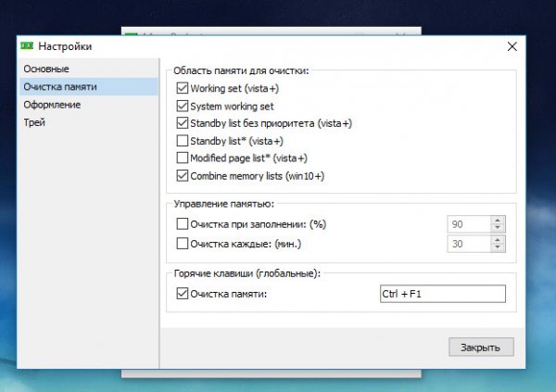
Task: Uncheck Combine memory lists (win10+)
Action: 183,175
